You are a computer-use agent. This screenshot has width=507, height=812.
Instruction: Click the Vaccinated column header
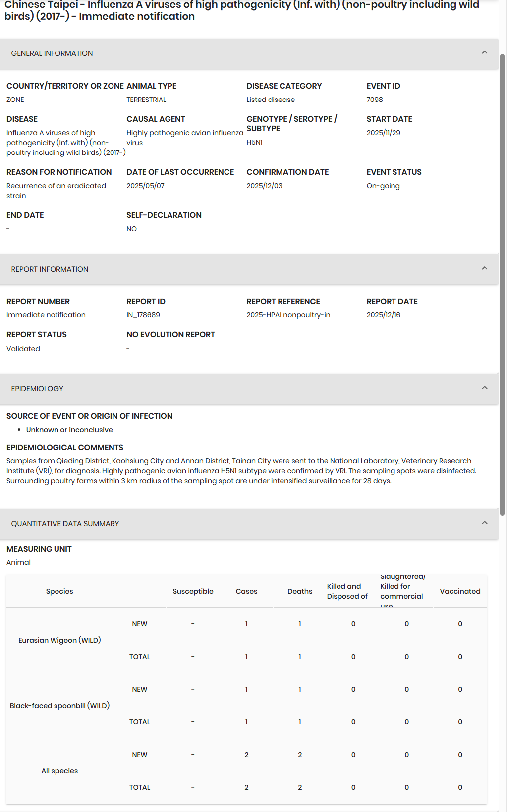click(x=460, y=591)
